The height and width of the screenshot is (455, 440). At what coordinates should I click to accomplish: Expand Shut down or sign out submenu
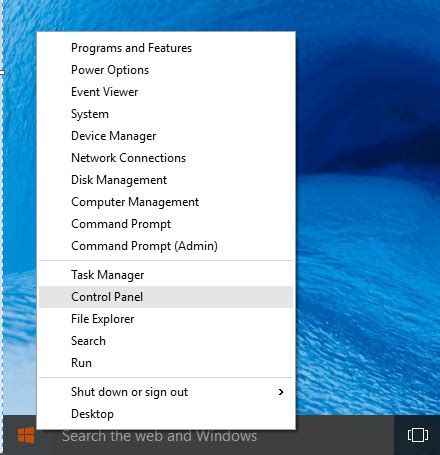pos(166,392)
